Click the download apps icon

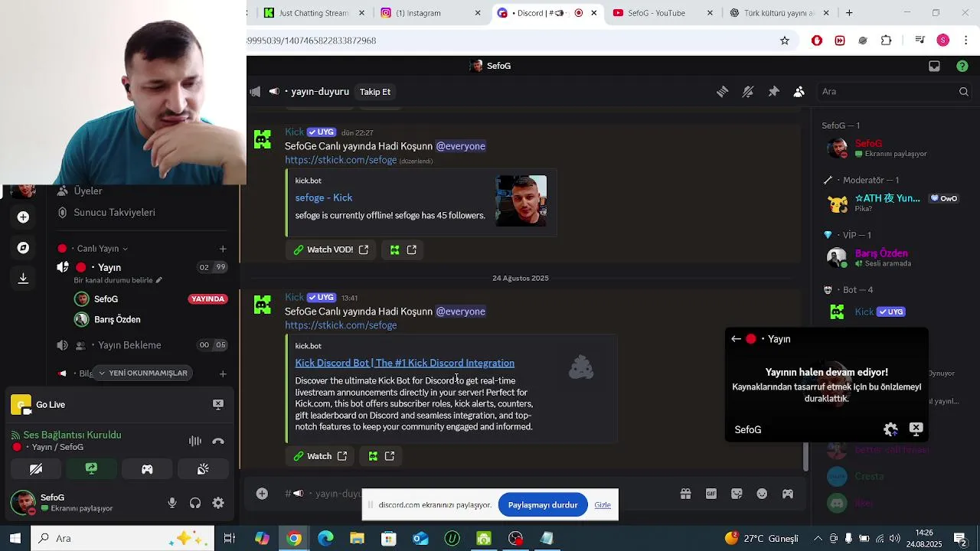pyautogui.click(x=23, y=279)
